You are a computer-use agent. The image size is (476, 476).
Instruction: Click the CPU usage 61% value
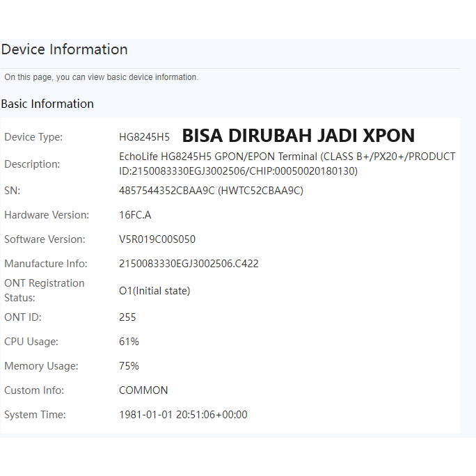click(x=129, y=342)
